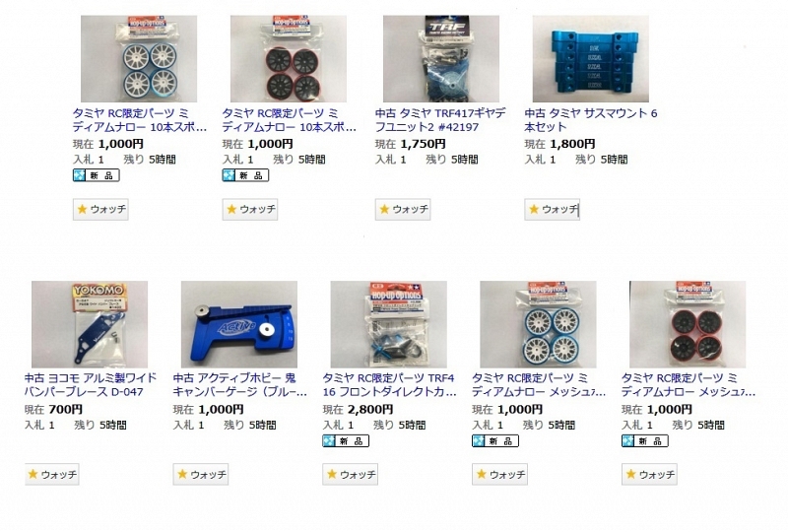Watch the white 10-spoke wheel listing
The width and height of the screenshot is (788, 532).
[100, 209]
